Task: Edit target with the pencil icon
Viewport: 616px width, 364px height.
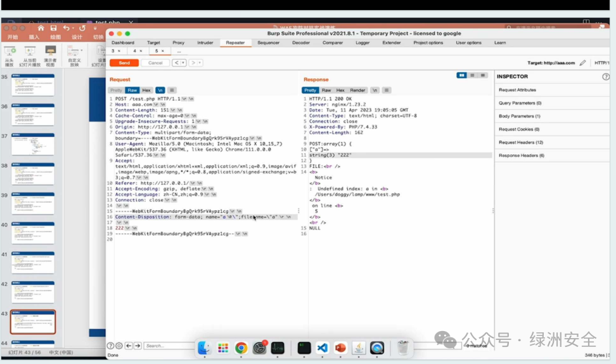Action: 582,63
